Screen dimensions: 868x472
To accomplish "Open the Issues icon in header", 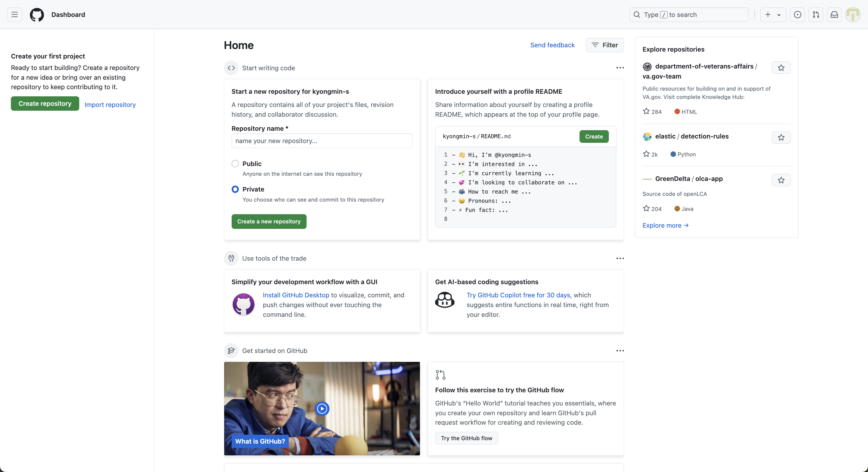I will point(797,14).
